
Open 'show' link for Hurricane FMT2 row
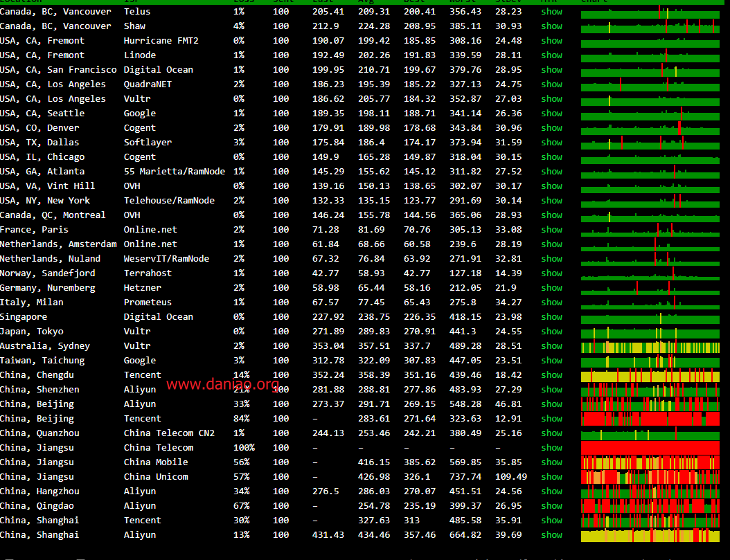click(x=552, y=40)
